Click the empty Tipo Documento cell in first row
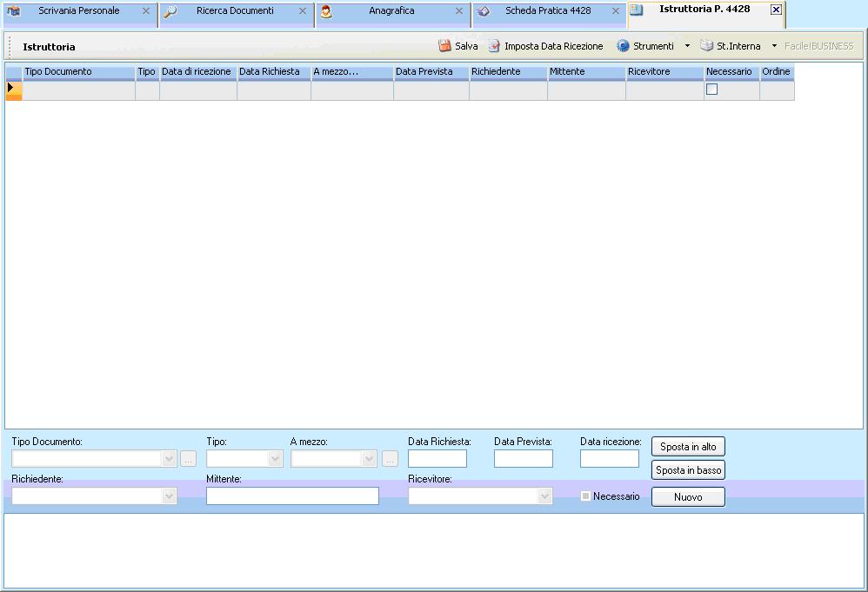The width and height of the screenshot is (868, 592). point(78,90)
